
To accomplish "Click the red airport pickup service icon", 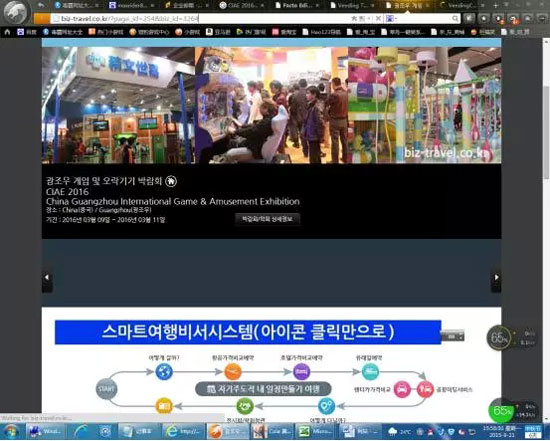I will click(425, 389).
